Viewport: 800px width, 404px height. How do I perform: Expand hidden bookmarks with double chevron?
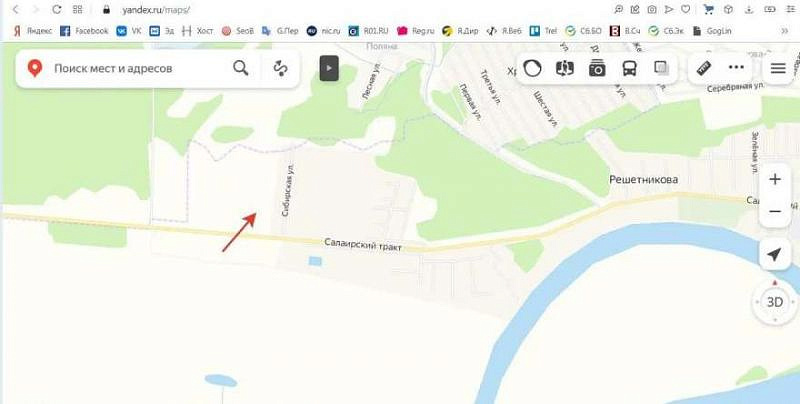pyautogui.click(x=785, y=31)
